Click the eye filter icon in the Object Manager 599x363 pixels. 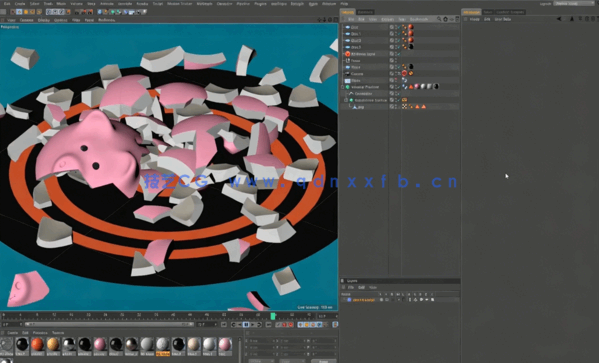(452, 19)
